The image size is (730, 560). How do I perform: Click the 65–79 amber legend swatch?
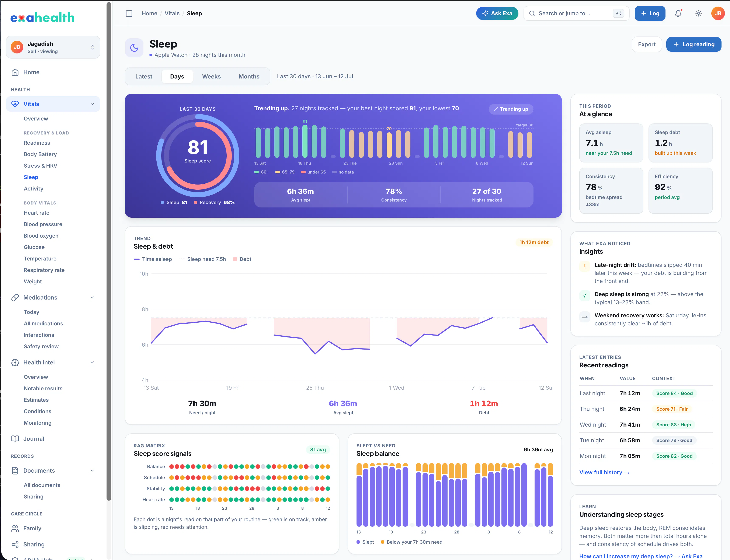(277, 172)
